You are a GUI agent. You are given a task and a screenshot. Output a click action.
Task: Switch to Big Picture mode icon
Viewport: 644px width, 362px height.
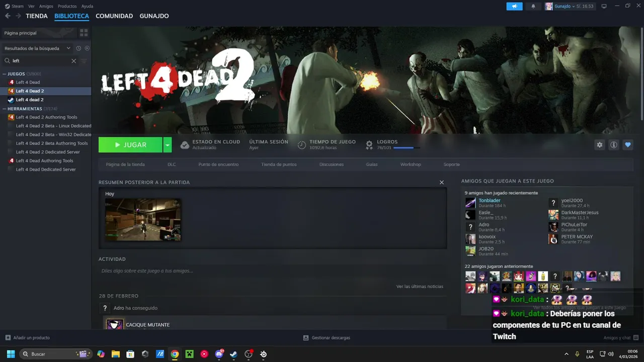604,6
